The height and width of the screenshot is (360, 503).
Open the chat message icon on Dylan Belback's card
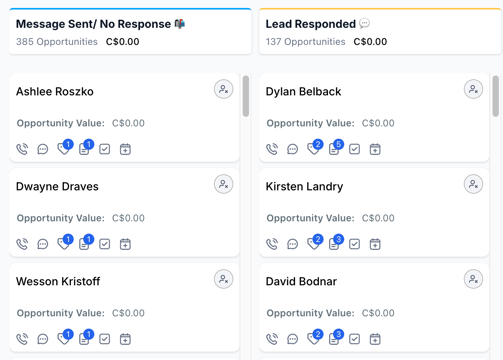[x=292, y=149]
